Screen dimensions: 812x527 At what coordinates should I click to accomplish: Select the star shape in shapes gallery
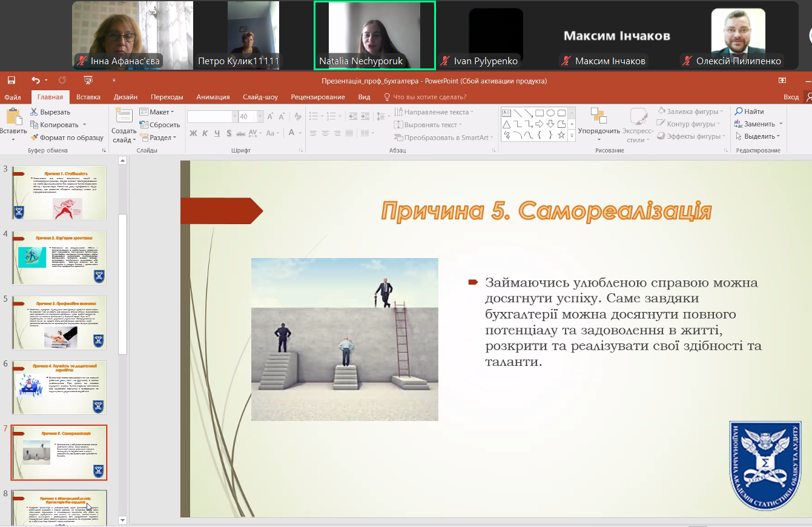561,135
